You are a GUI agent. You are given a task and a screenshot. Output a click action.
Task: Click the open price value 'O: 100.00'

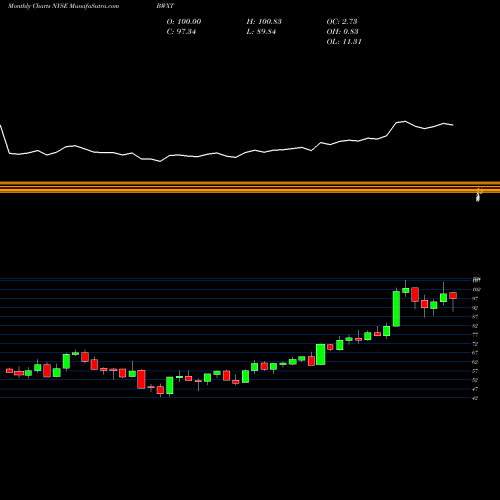(184, 22)
